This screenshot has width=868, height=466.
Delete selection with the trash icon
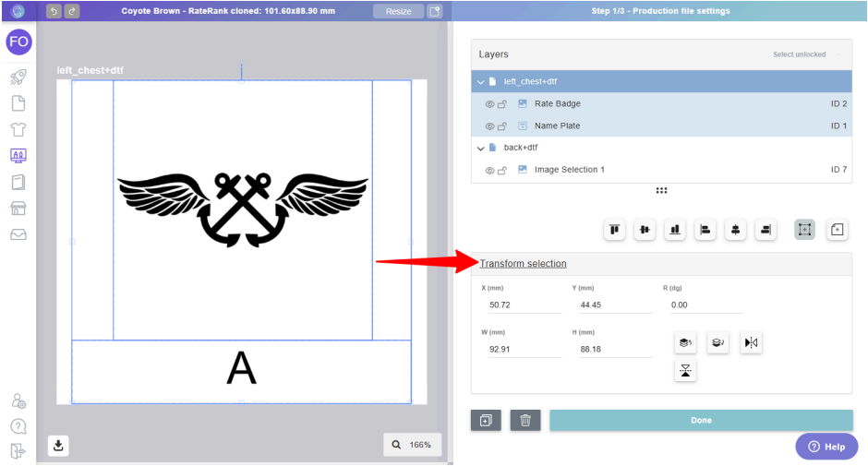point(525,421)
